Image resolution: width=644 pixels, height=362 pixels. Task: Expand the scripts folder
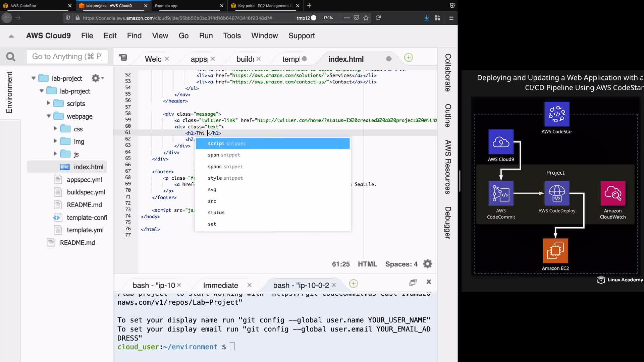coord(48,103)
